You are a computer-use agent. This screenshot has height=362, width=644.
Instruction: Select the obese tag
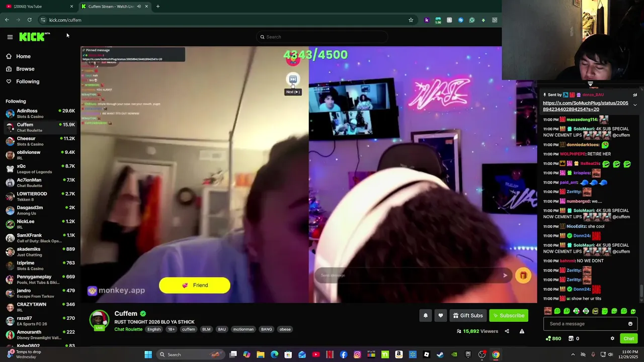pos(285,329)
